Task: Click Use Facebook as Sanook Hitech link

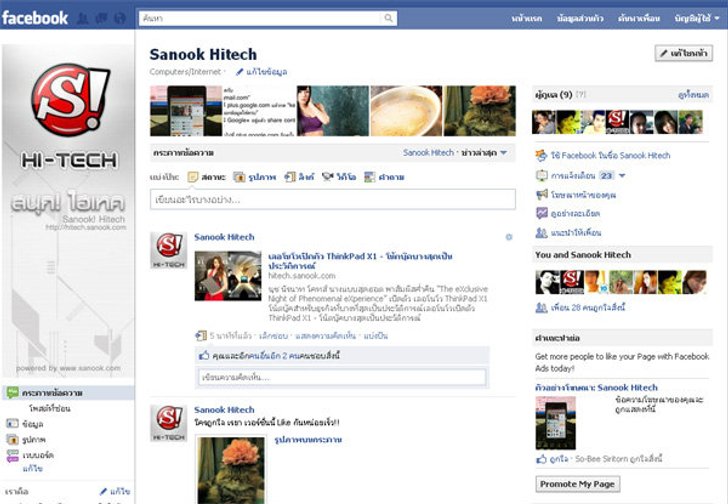Action: coord(610,155)
